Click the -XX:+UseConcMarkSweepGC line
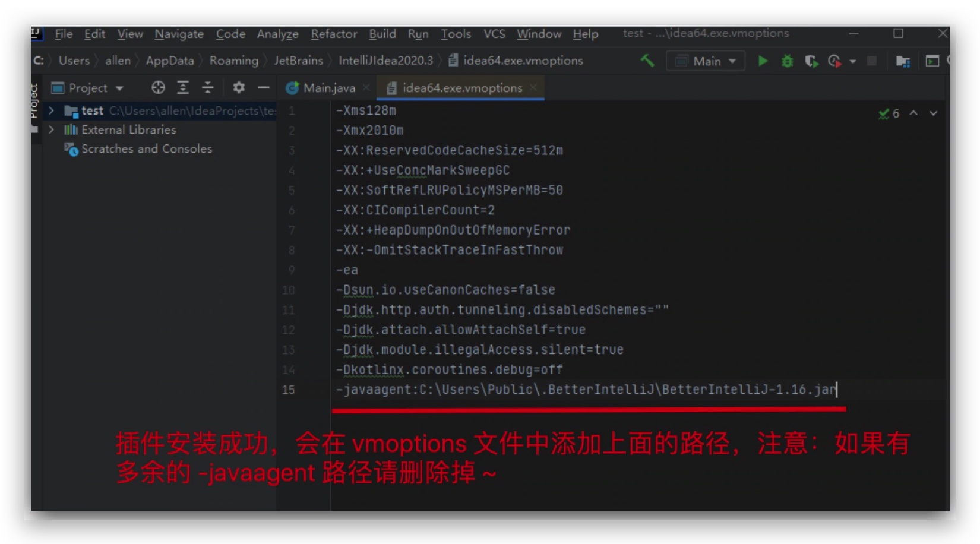 [423, 170]
